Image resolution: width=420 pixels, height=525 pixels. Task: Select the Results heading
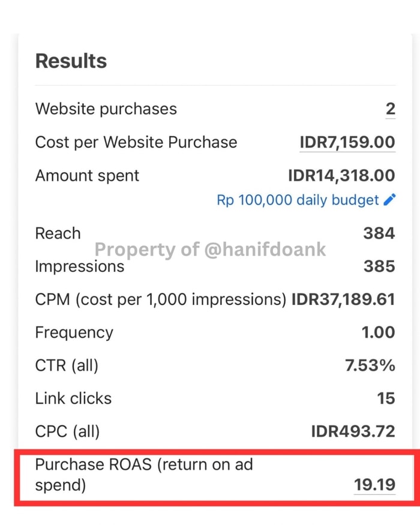tap(71, 61)
